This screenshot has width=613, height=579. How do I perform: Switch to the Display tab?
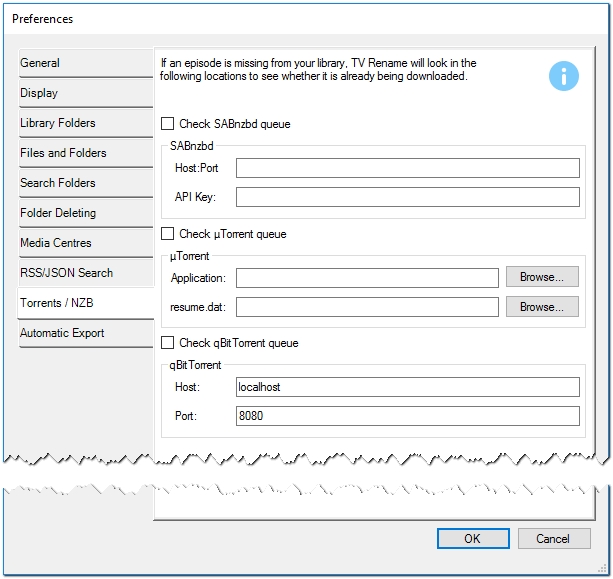(85, 93)
